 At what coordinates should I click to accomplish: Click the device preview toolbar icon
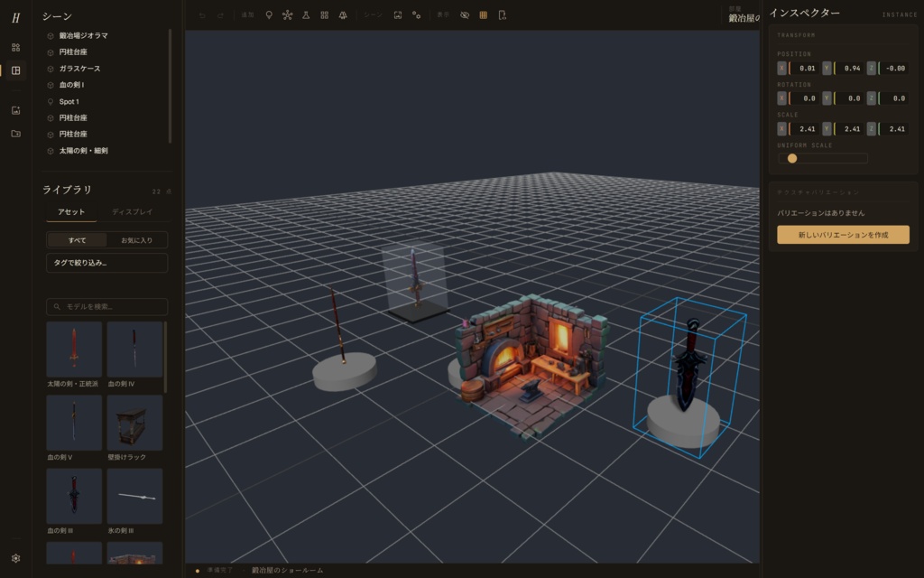point(502,15)
